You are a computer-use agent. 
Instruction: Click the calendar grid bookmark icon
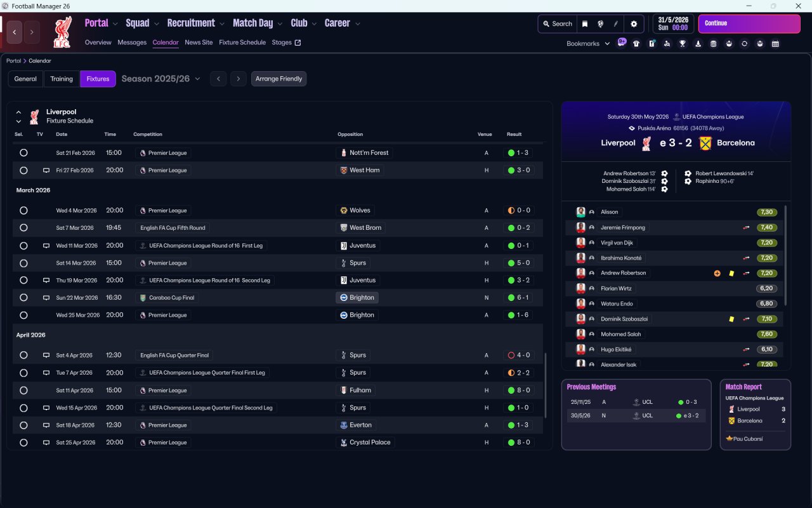click(x=775, y=44)
